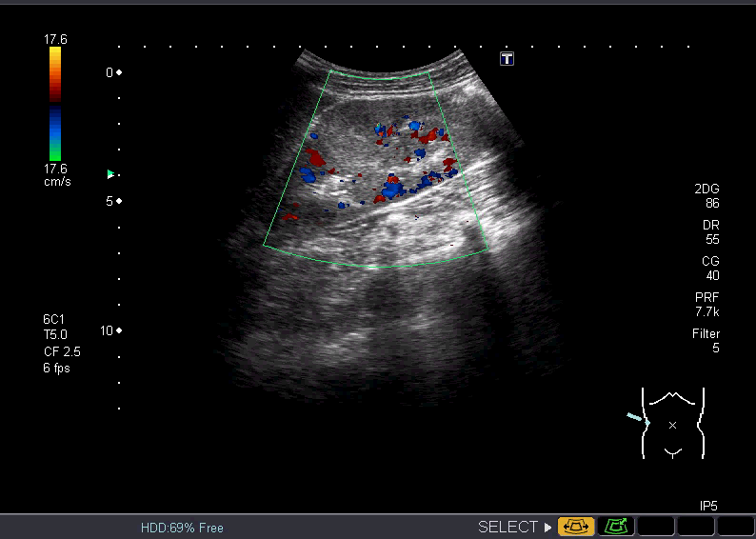Click the 6 fps frame rate text
Screen dimensions: 756x539
56,368
